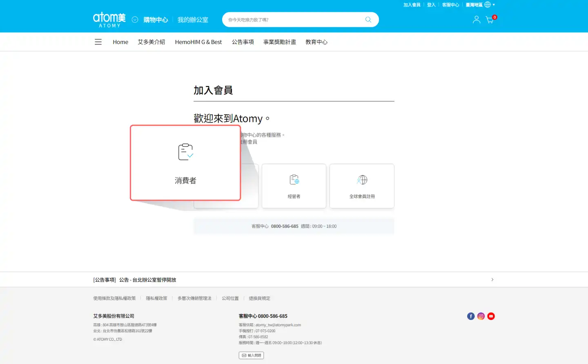Expand the region selector globe dropdown
This screenshot has height=364, width=588.
point(489,5)
